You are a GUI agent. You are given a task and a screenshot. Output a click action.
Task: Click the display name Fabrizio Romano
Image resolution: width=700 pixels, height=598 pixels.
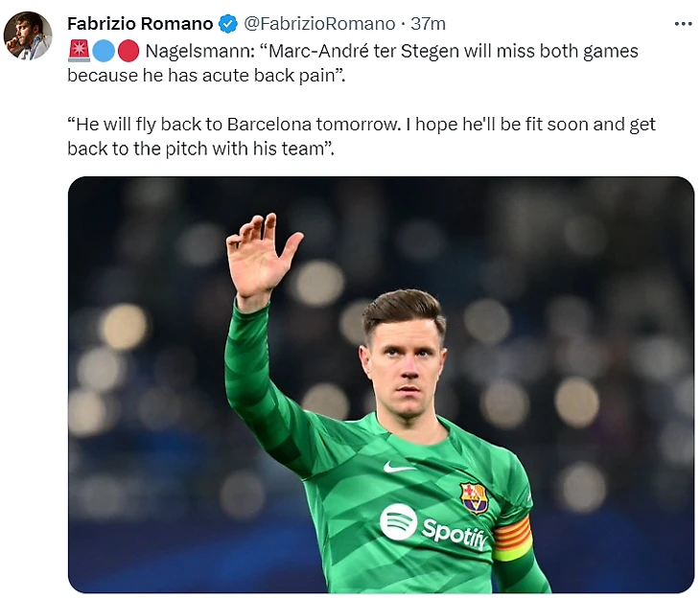click(x=139, y=23)
